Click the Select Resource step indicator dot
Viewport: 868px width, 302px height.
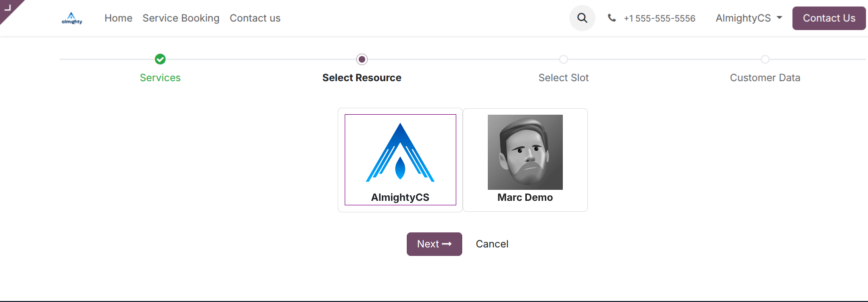(362, 59)
